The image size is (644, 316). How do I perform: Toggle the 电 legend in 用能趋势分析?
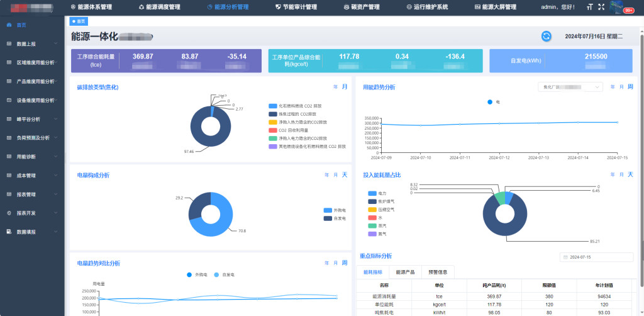(x=493, y=102)
